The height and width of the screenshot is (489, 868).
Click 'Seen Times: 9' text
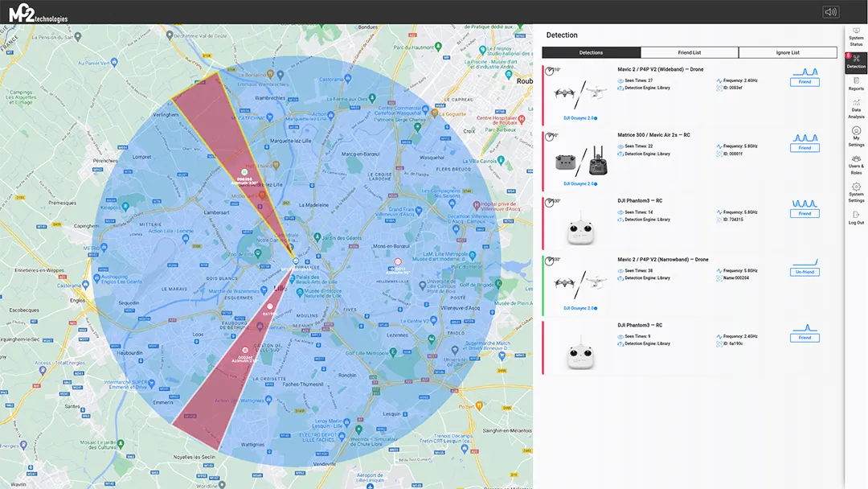(637, 336)
